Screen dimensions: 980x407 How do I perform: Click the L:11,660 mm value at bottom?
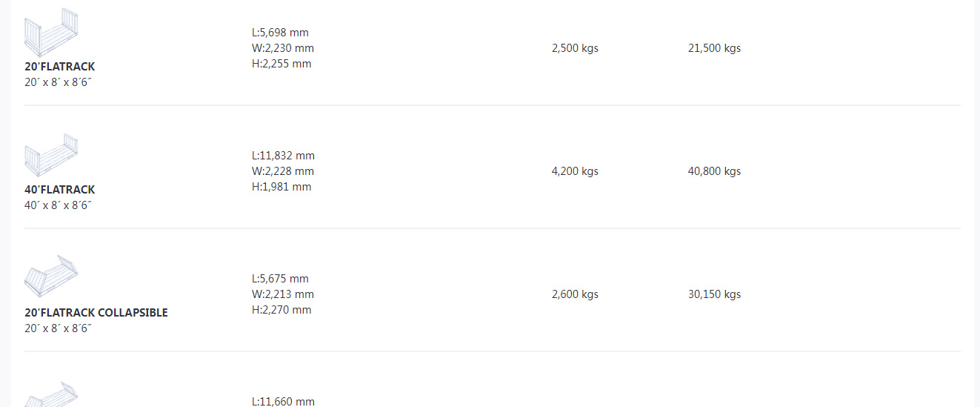click(x=284, y=402)
